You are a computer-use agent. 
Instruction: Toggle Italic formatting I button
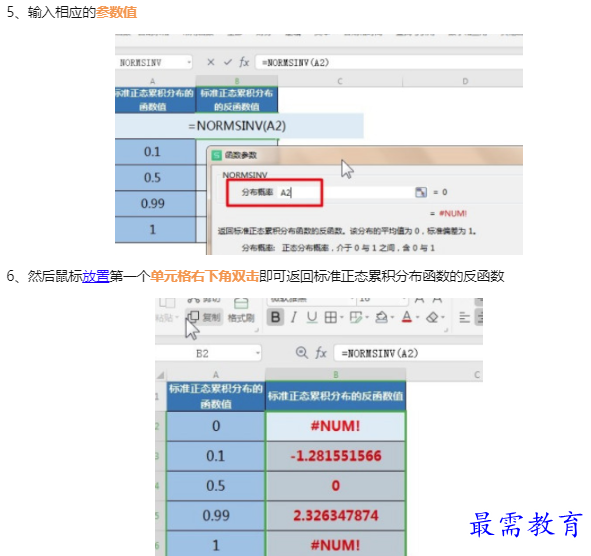click(294, 317)
